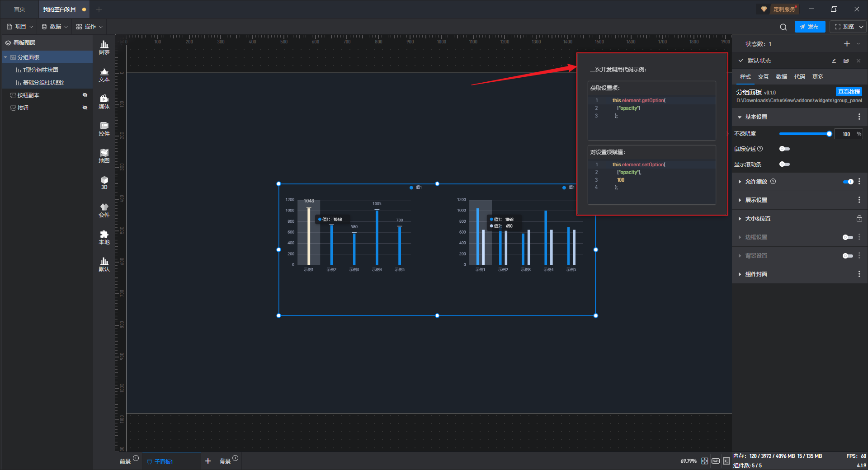Switch to the 代码 tab
This screenshot has height=470, width=868.
point(799,77)
